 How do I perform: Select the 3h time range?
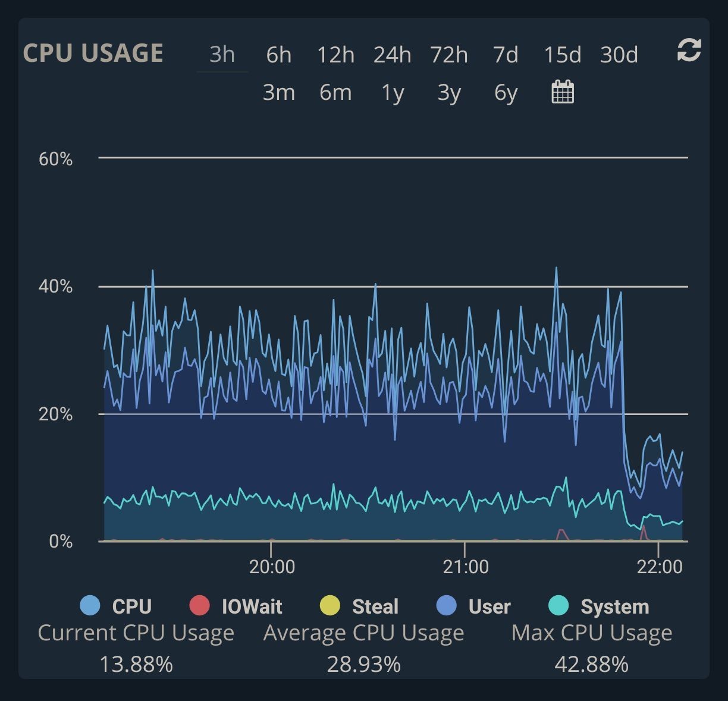[x=222, y=55]
